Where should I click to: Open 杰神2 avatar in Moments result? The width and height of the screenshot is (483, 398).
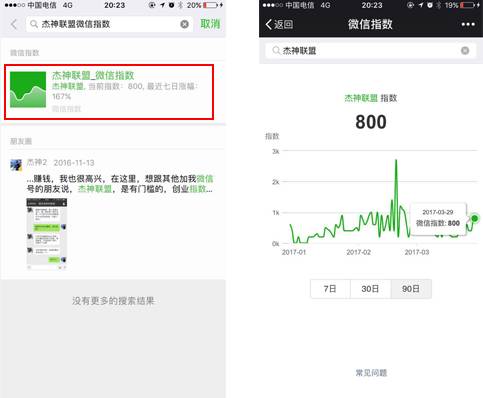(16, 165)
